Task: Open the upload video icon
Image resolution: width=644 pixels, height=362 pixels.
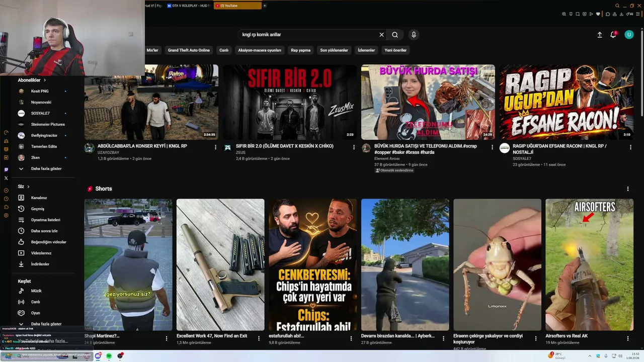Action: (600, 35)
